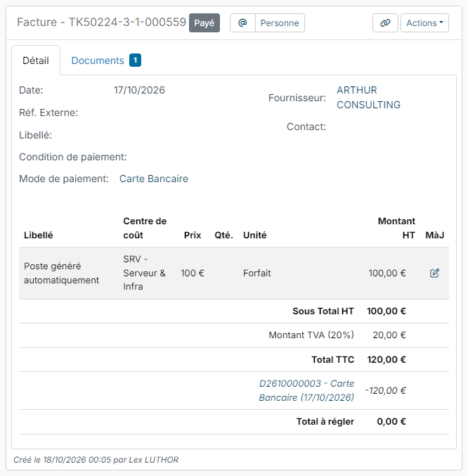
Task: Click the Montant TVA (20%) label
Action: pyautogui.click(x=311, y=335)
